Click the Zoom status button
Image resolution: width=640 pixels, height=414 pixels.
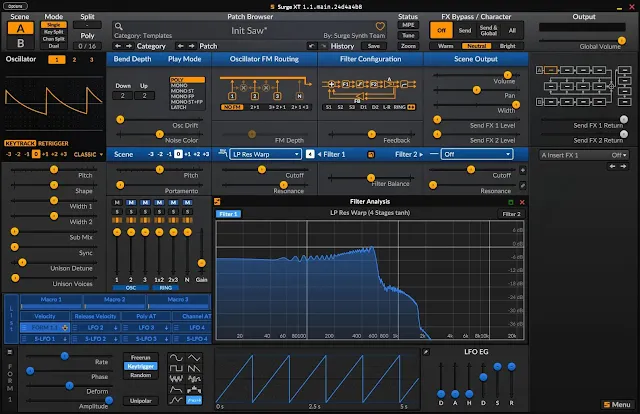(x=408, y=46)
